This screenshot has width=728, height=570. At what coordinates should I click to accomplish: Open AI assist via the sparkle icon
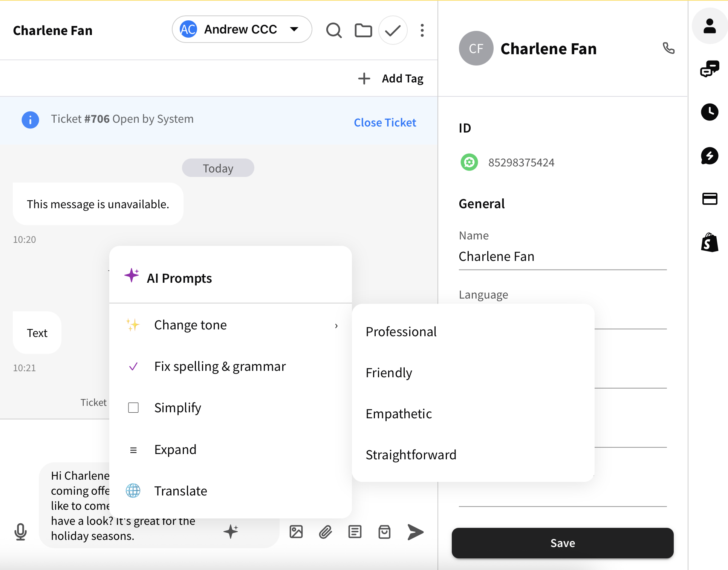[231, 532]
